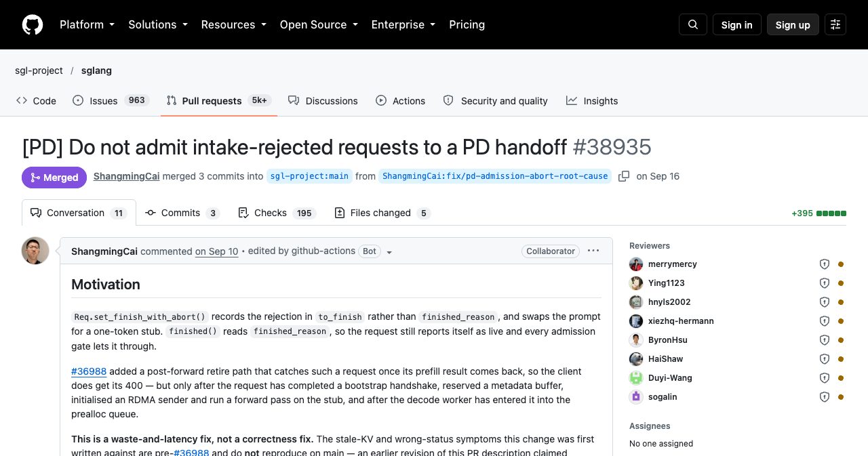Click the ByronHsu reviewer name

(x=668, y=340)
